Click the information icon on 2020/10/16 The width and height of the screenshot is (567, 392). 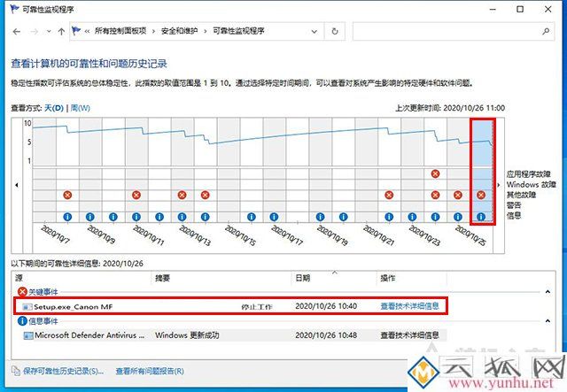click(x=252, y=217)
